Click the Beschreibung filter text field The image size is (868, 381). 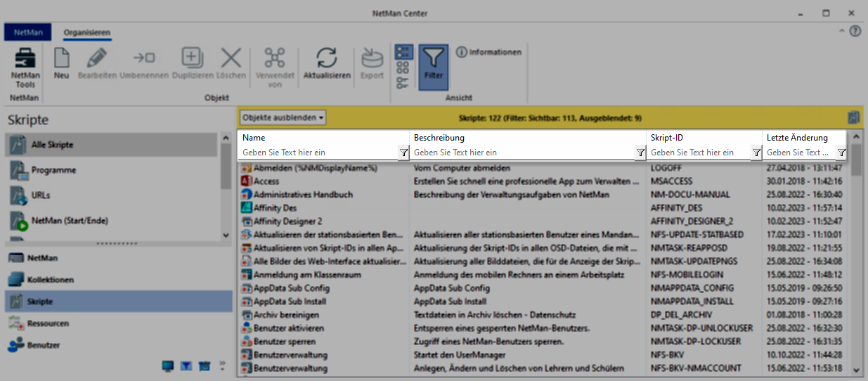522,153
